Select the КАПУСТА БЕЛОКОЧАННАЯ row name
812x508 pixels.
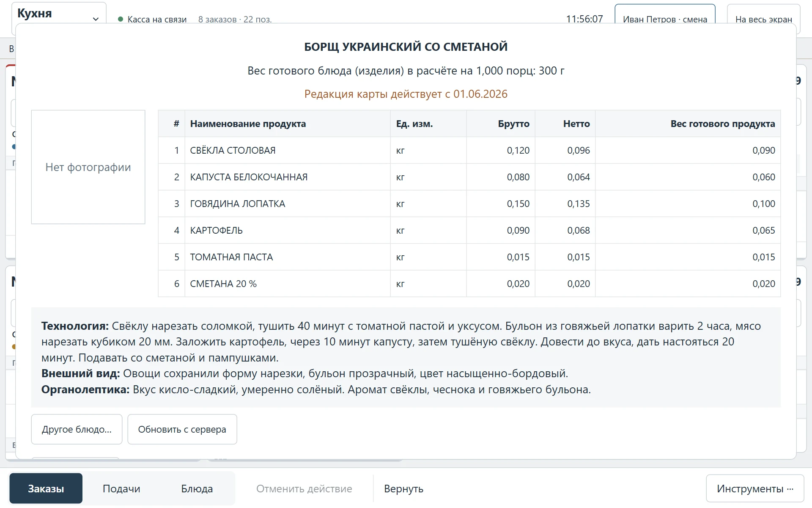(x=249, y=177)
